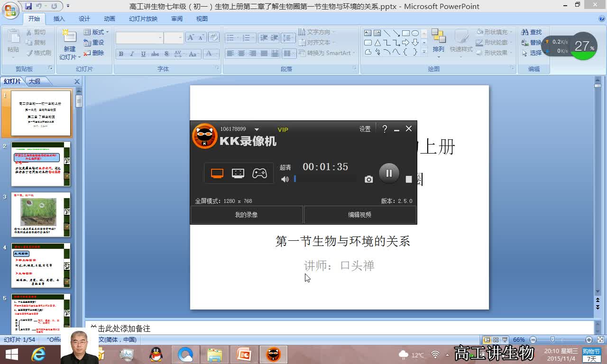Click 删除 to delete the slide
Image resolution: width=607 pixels, height=364 pixels.
[94, 53]
